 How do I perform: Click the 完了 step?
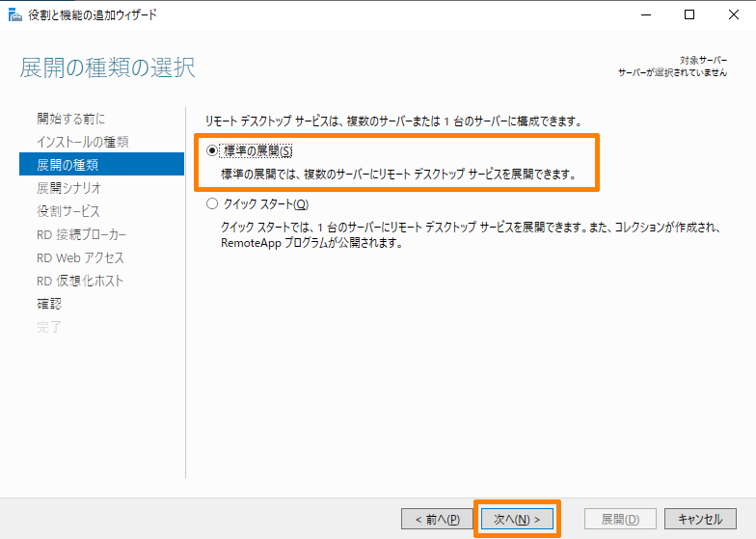point(49,327)
